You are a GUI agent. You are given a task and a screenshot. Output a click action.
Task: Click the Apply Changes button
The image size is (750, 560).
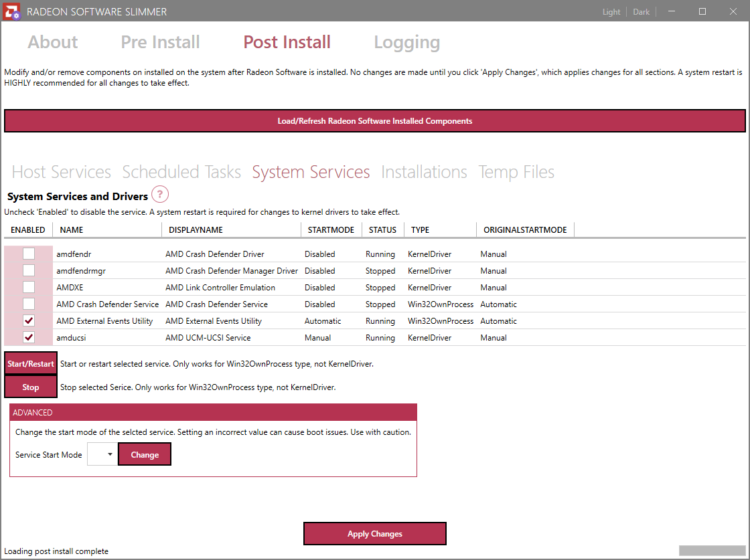pyautogui.click(x=375, y=534)
